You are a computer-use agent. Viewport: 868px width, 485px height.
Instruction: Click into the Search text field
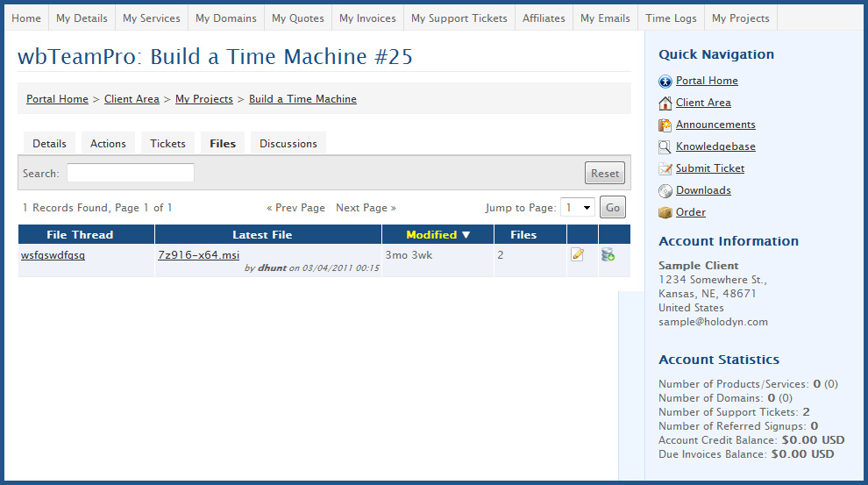point(131,173)
